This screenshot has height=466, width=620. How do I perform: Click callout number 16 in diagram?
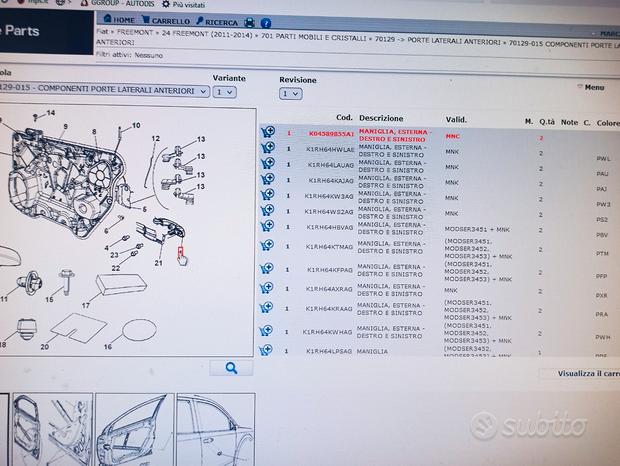(x=108, y=347)
